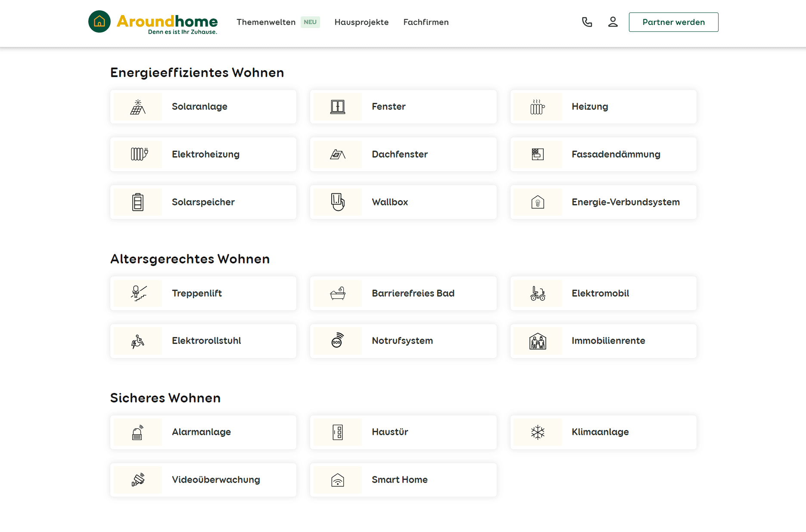Click the Energieeffizientes Wohnen heading
The width and height of the screenshot is (806, 532).
(x=197, y=72)
